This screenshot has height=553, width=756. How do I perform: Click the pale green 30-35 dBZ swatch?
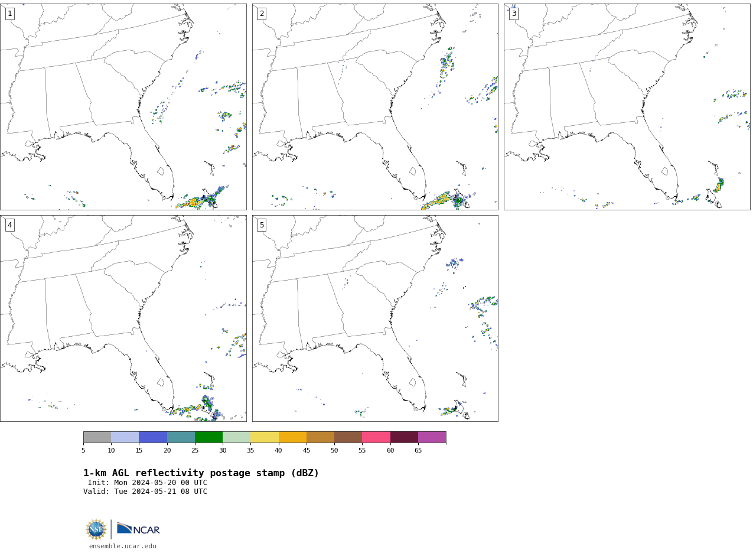[x=236, y=437]
